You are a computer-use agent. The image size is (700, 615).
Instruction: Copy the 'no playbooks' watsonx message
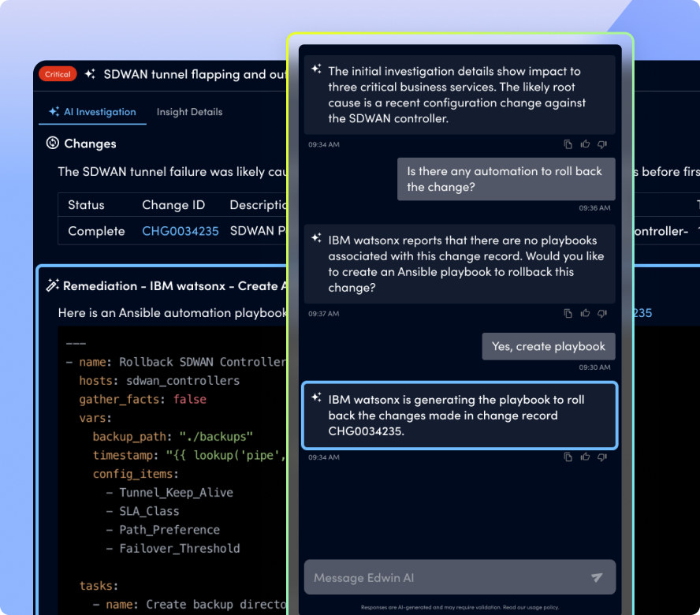point(568,314)
